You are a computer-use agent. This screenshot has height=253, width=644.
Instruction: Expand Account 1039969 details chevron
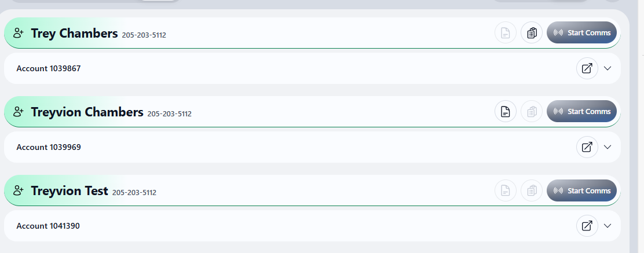coord(608,147)
